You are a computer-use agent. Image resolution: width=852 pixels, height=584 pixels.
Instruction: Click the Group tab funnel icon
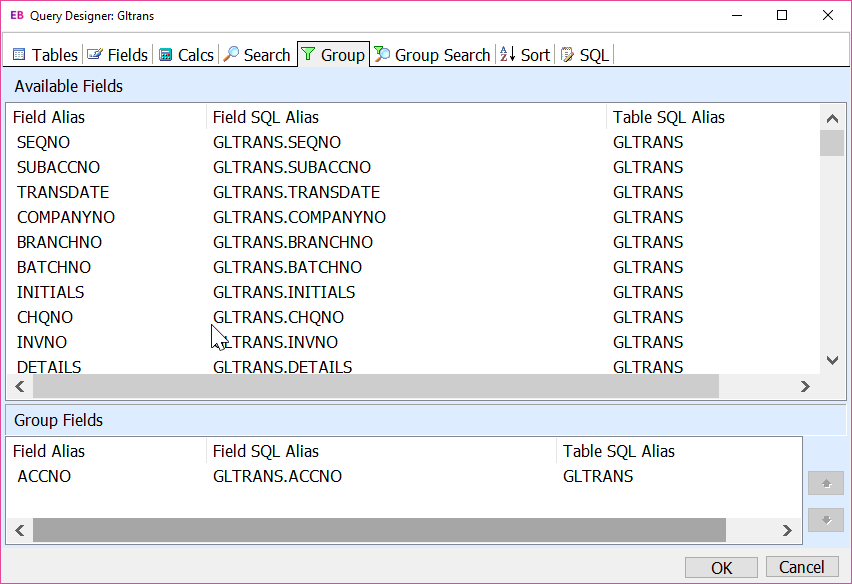tap(308, 55)
